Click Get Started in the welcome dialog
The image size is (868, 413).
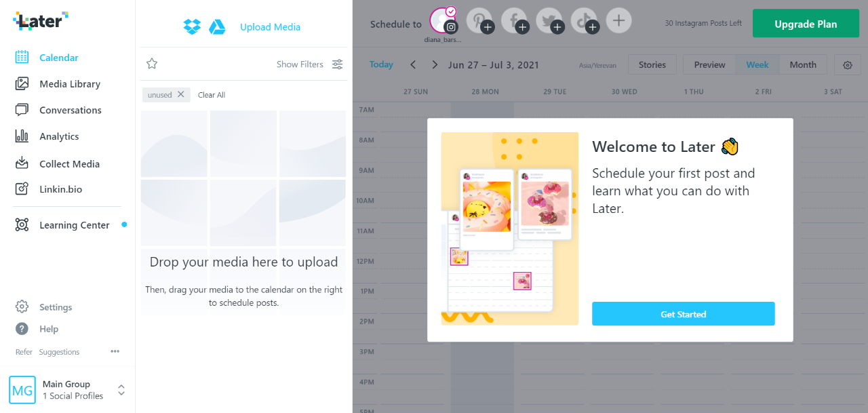click(684, 314)
